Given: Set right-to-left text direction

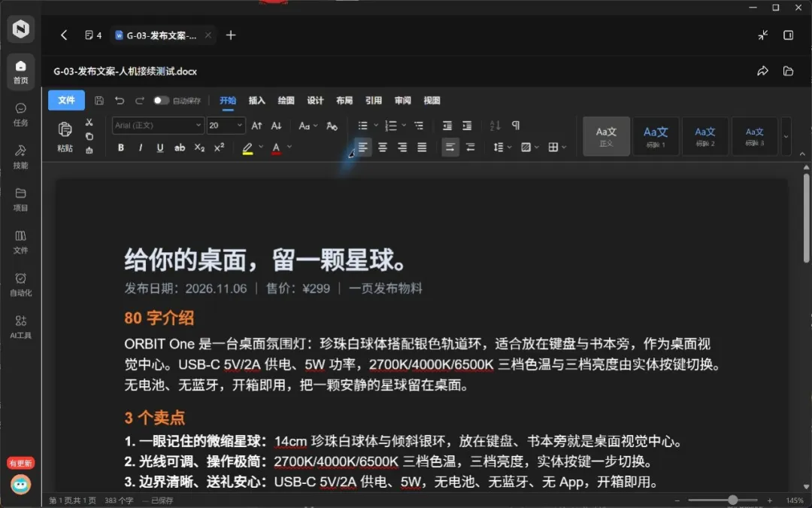Looking at the screenshot, I should 470,148.
